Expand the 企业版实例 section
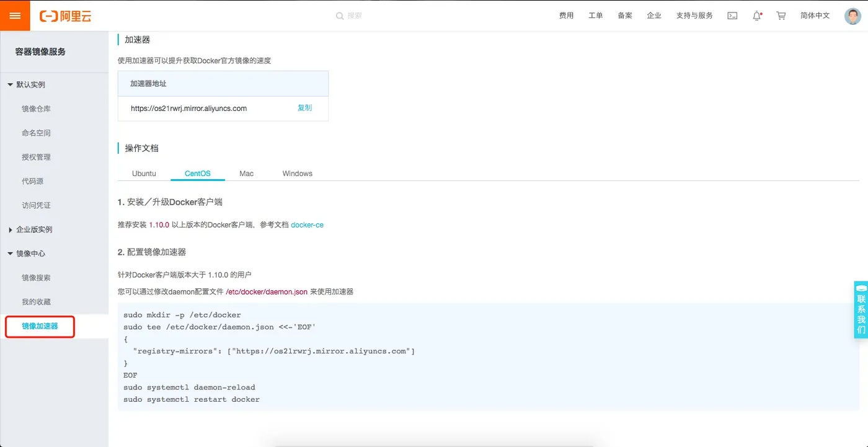 [30, 230]
